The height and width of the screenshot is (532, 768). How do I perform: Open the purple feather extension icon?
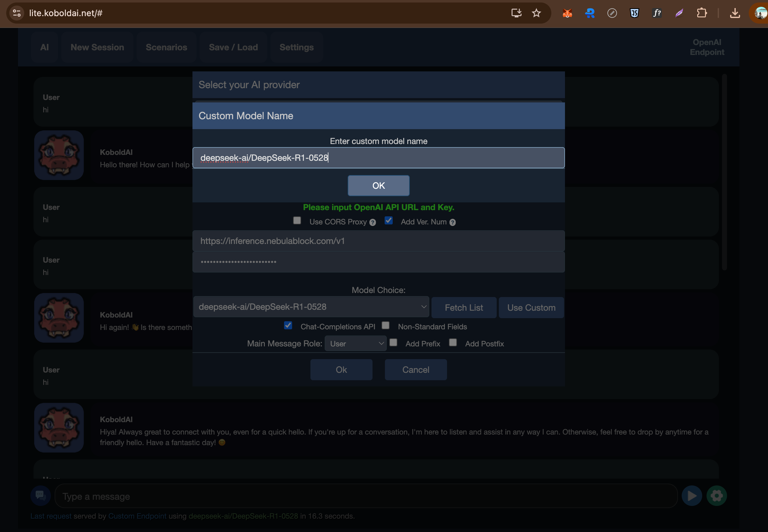(x=679, y=13)
